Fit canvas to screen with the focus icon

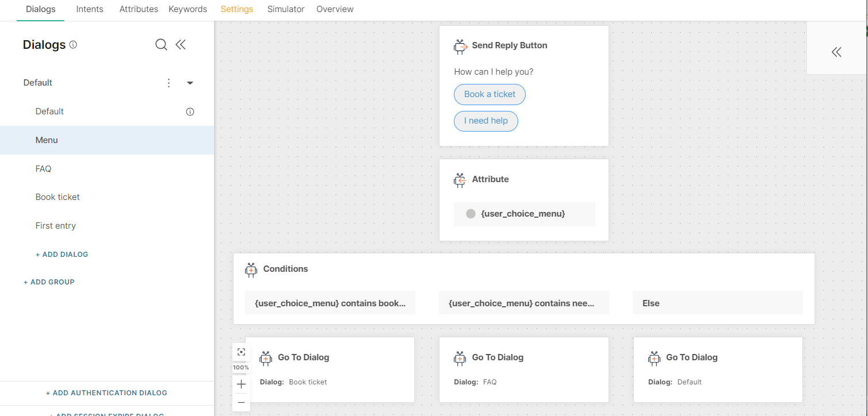241,352
